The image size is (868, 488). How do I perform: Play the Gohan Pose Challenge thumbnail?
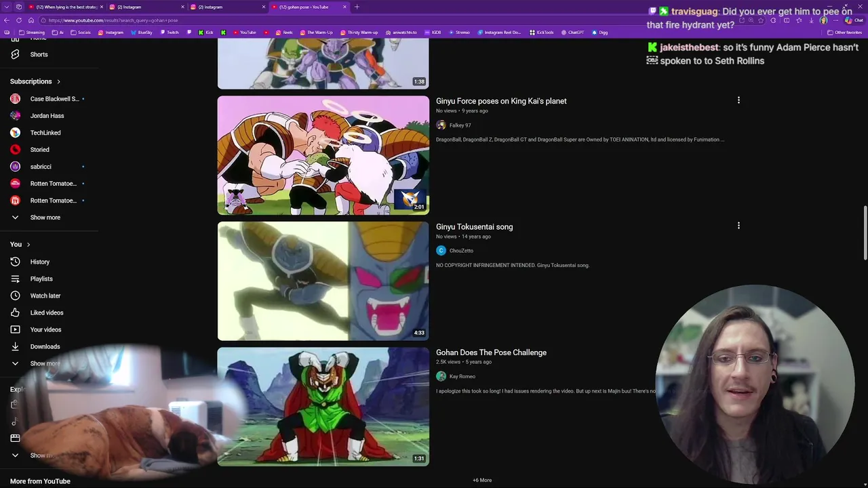323,407
